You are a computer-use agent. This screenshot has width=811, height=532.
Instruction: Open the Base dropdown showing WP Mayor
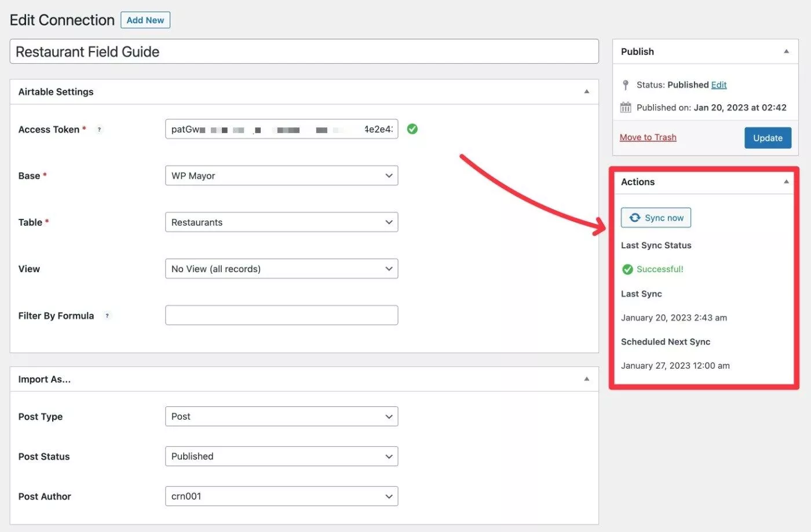(x=282, y=176)
